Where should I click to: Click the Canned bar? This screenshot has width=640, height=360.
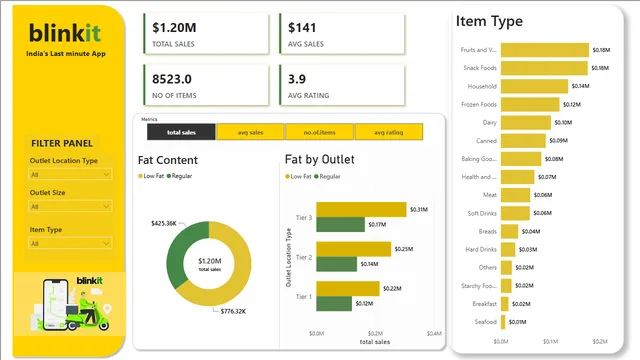click(x=523, y=140)
